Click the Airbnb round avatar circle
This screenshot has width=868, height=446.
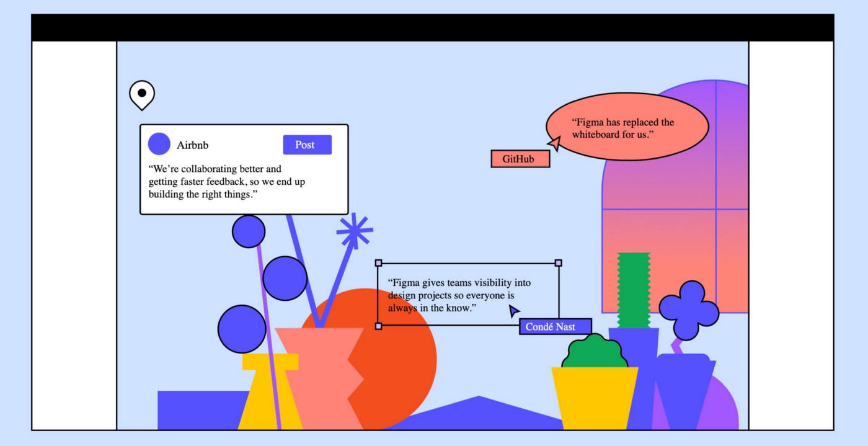[x=159, y=144]
